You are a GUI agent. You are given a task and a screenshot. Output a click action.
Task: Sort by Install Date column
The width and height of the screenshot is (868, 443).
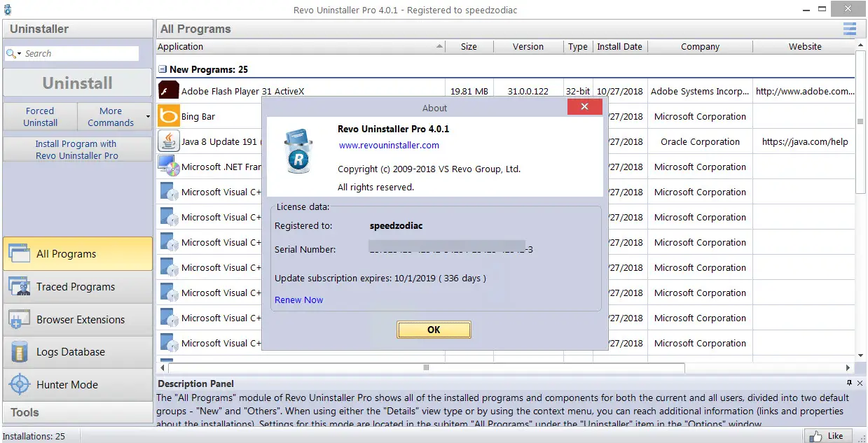pyautogui.click(x=620, y=46)
